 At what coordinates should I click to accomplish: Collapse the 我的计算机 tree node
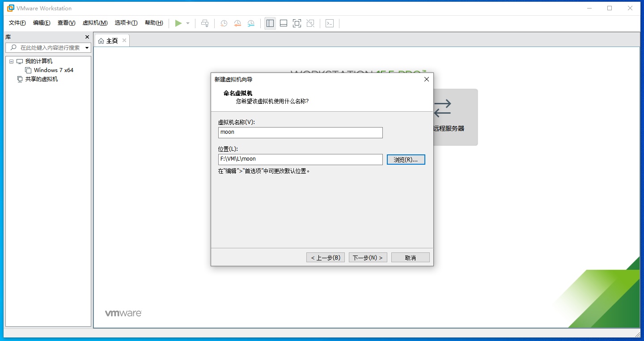[11, 61]
